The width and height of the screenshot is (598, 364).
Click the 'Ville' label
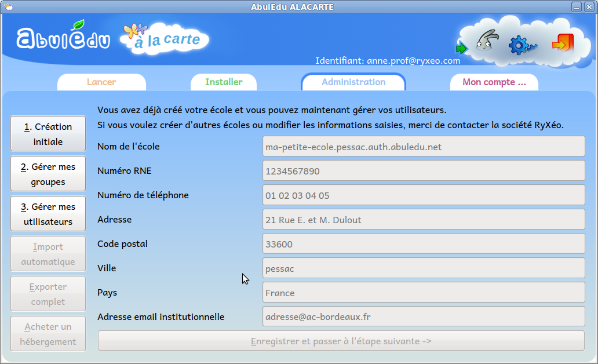click(107, 268)
